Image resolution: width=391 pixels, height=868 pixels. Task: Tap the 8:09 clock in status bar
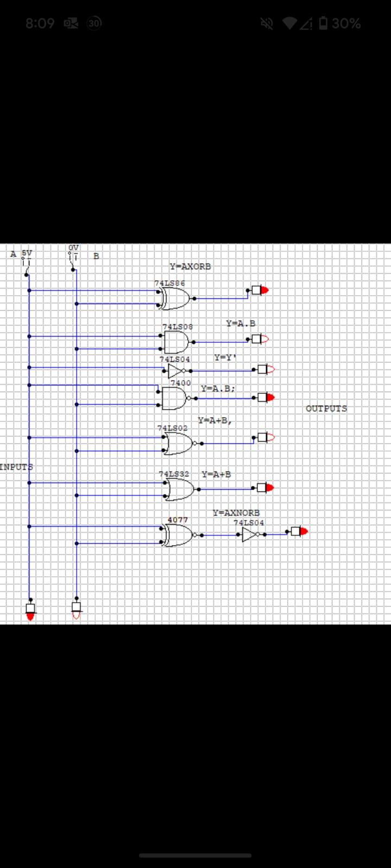point(40,23)
